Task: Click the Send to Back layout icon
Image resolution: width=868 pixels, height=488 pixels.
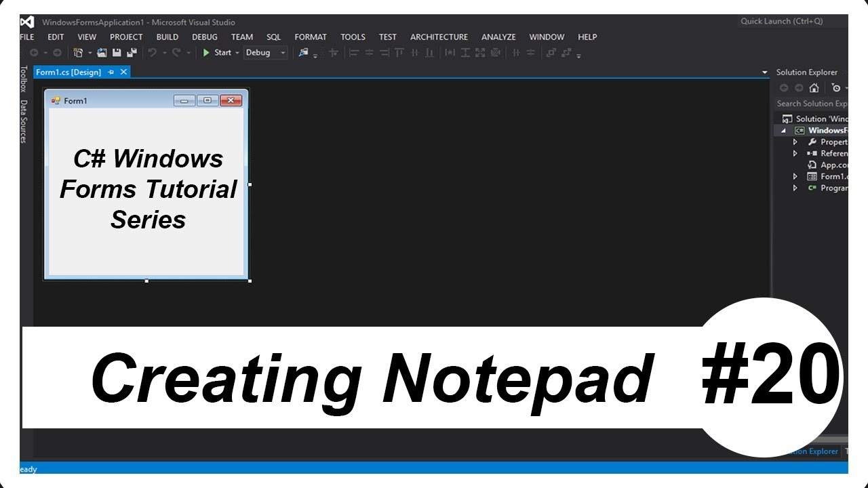Action: 566,52
